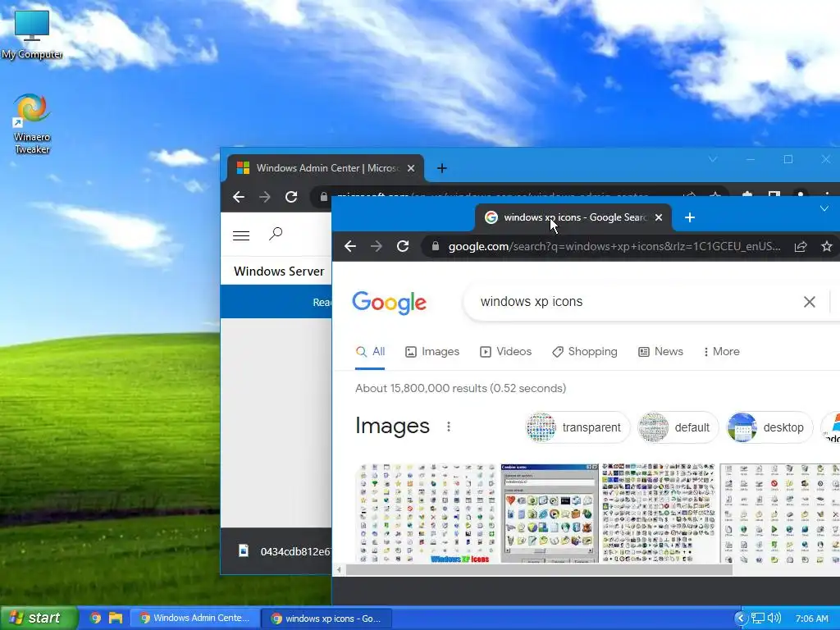Image resolution: width=840 pixels, height=630 pixels.
Task: Click the google.com address bar URL
Action: [x=614, y=246]
